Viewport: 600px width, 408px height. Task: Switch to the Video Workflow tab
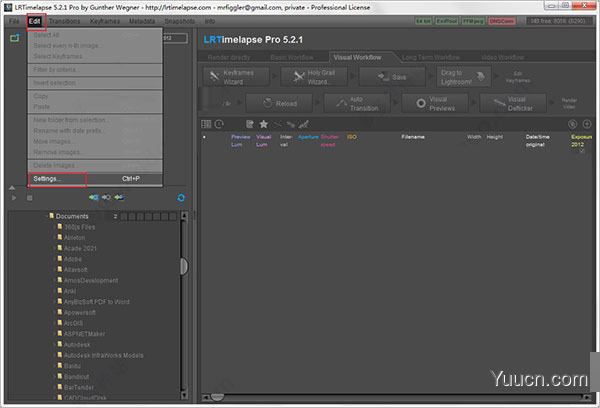click(x=502, y=57)
